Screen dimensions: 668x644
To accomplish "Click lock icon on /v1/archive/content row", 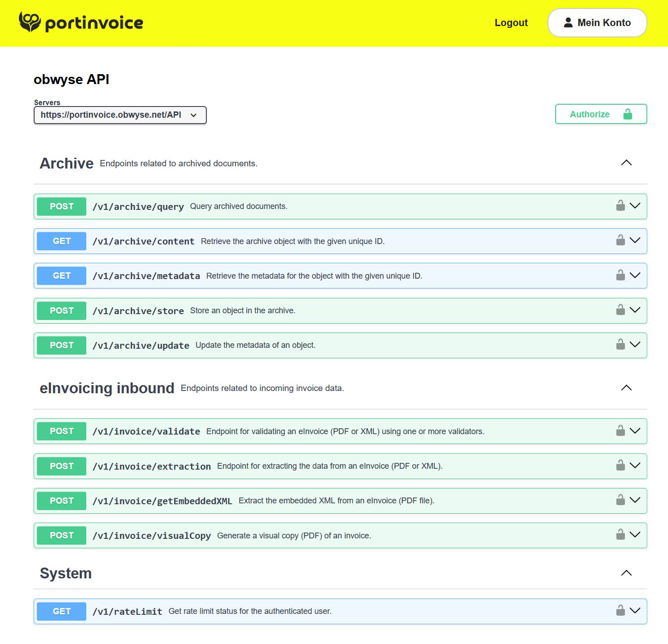I will pos(620,240).
